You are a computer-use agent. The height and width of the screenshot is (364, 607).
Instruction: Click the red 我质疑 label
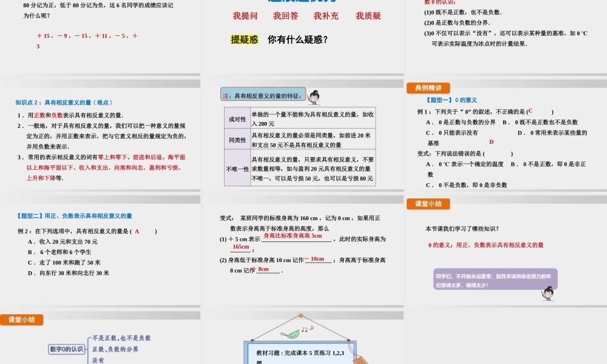pyautogui.click(x=368, y=16)
